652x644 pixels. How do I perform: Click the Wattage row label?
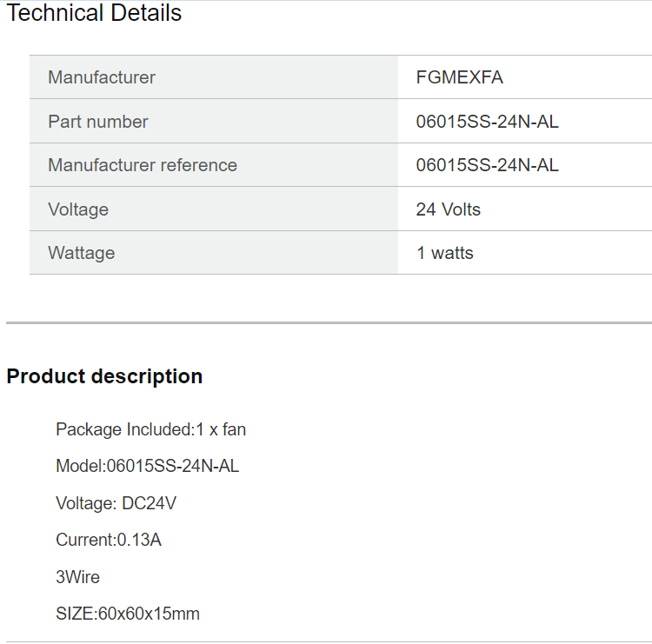click(x=82, y=253)
